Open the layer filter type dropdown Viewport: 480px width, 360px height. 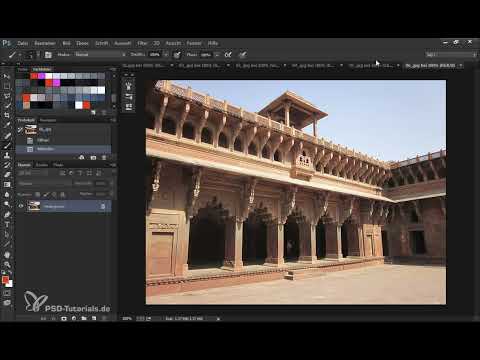coord(33,173)
